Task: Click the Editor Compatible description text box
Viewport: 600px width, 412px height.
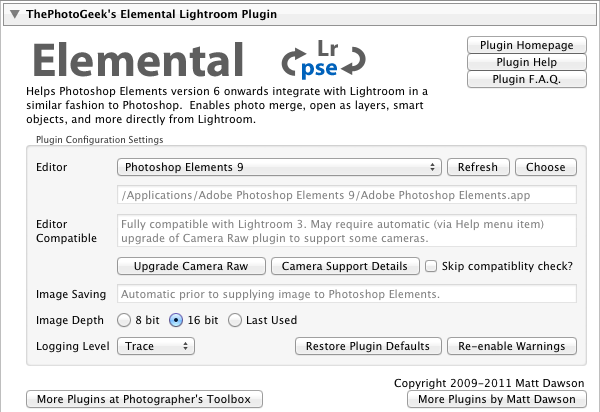Action: 347,231
